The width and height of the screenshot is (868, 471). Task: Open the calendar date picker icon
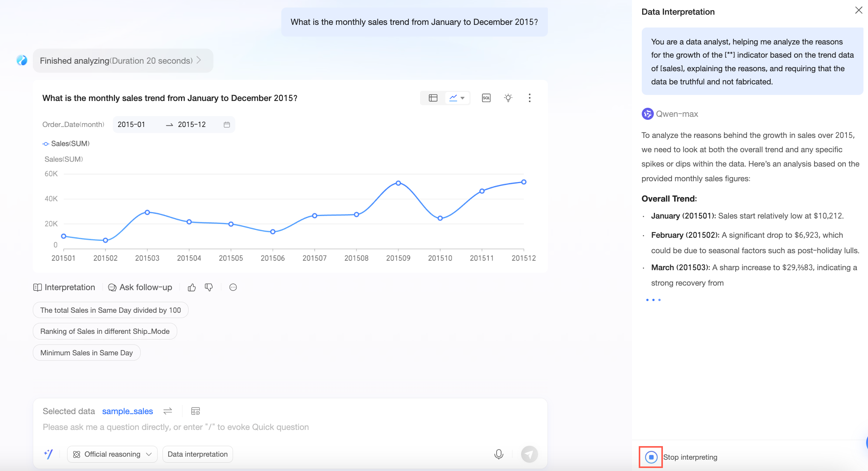(x=227, y=125)
